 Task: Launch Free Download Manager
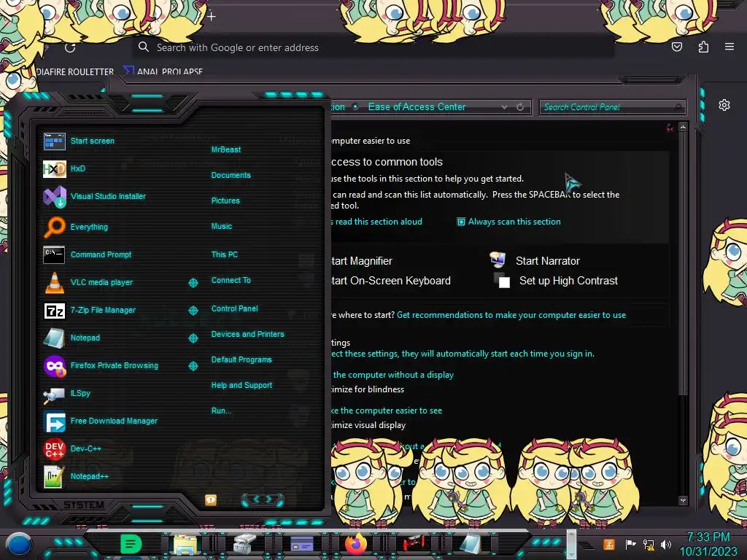coord(100,421)
